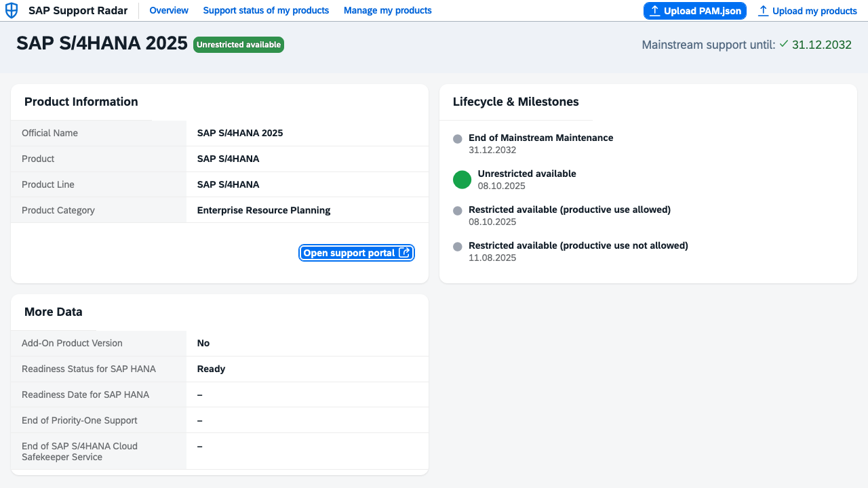868x488 pixels.
Task: Click End of SAP S/4HANA Cloud Safekeeper Service label
Action: pyautogui.click(x=79, y=451)
